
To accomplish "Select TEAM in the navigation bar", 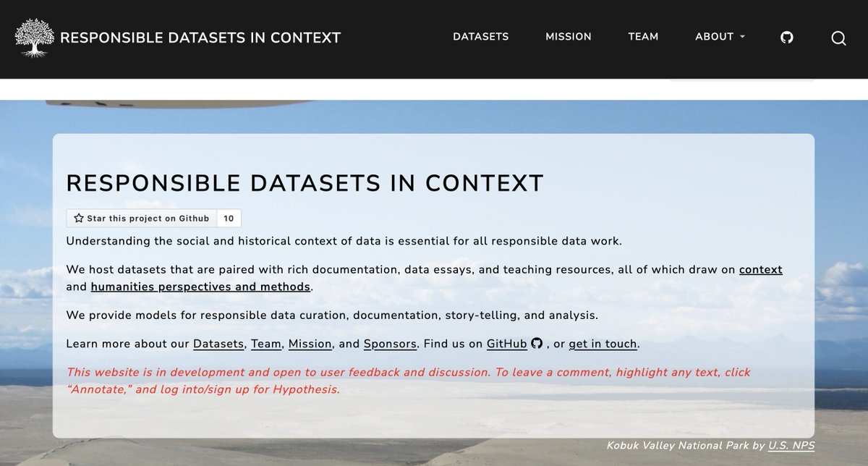I will (643, 36).
